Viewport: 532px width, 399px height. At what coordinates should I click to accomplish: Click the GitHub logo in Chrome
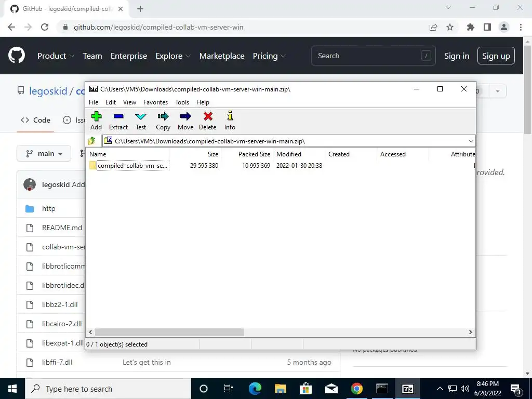pyautogui.click(x=17, y=56)
